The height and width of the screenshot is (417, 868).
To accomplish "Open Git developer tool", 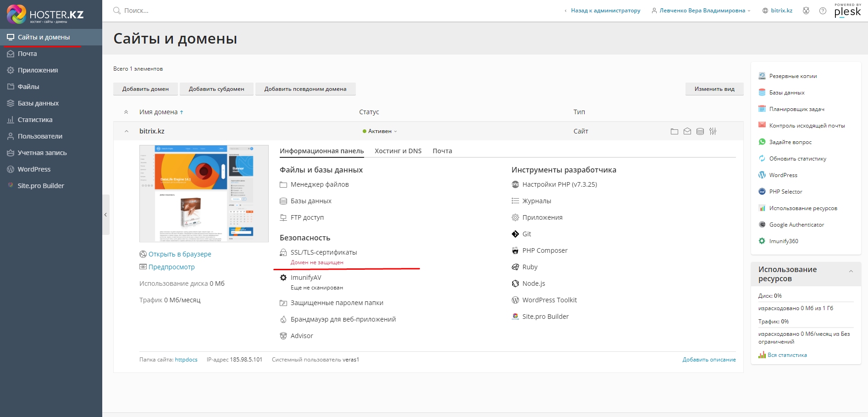I will click(x=526, y=234).
